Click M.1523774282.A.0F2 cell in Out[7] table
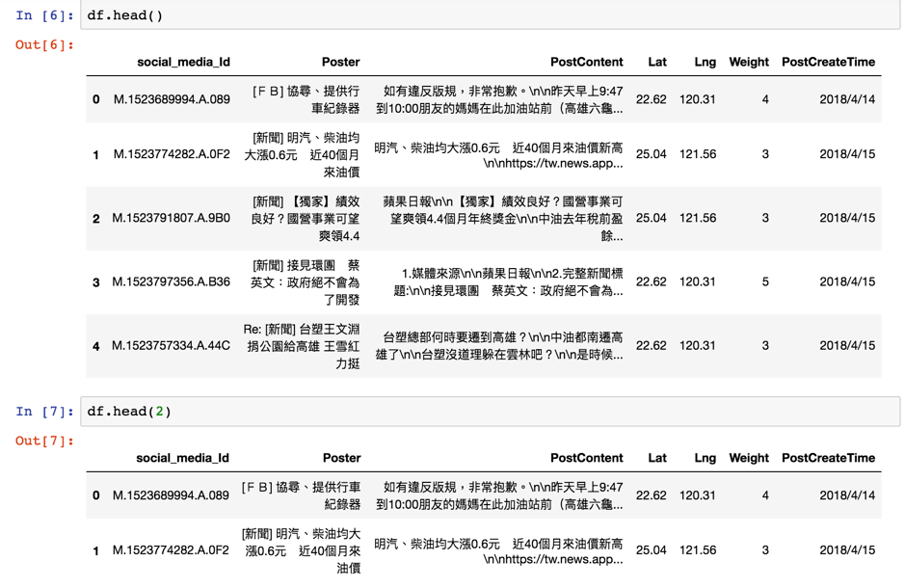This screenshot has width=905, height=588. point(171,549)
